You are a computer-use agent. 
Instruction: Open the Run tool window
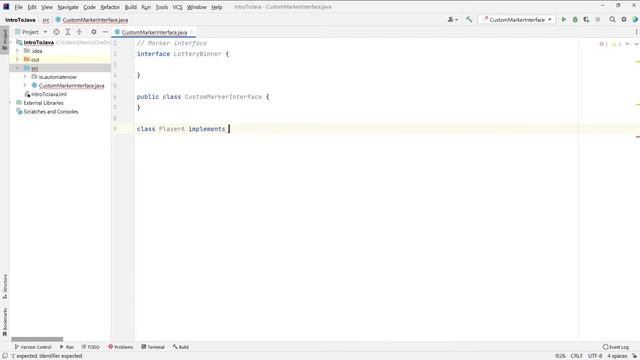pos(67,347)
